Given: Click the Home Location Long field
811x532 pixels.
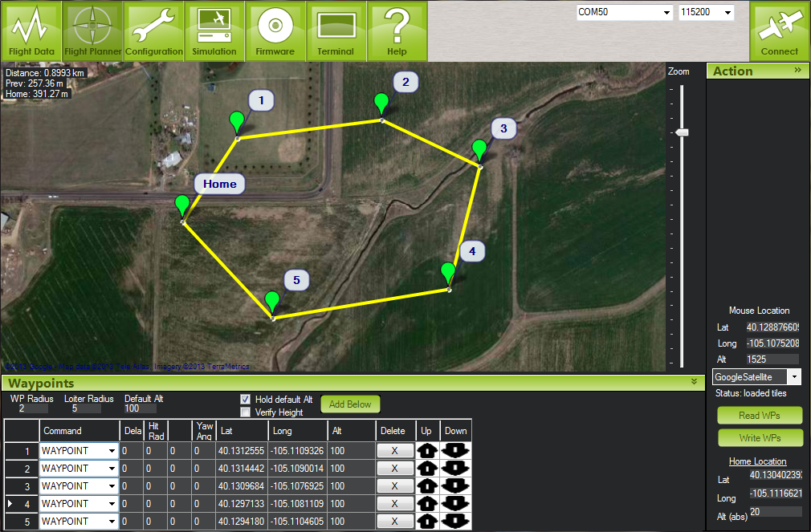Looking at the screenshot, I should tap(776, 493).
